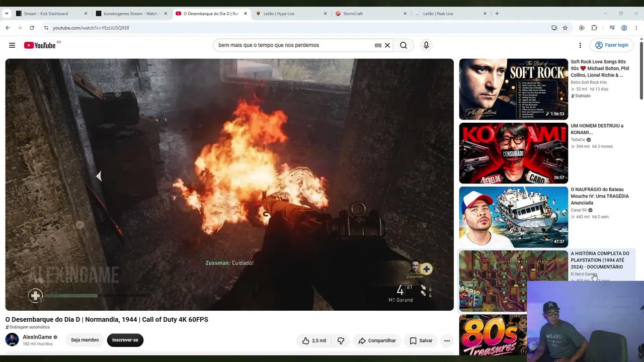This screenshot has width=644, height=362.
Task: Go to the YouTube home logo
Action: coord(40,45)
